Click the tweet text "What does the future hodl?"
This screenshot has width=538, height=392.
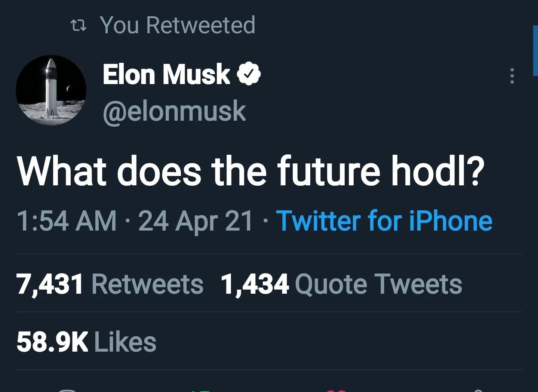[250, 171]
